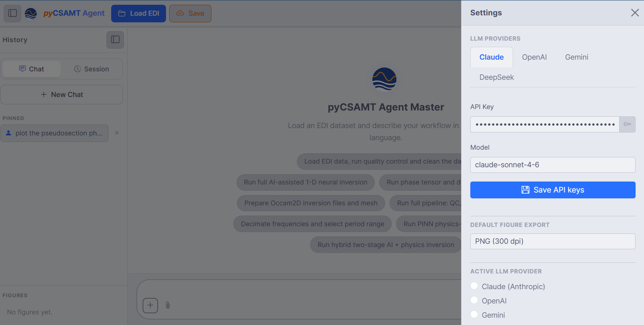
Task: Choose 'Decimate frequencies and select period range' suggestion
Action: pos(313,224)
